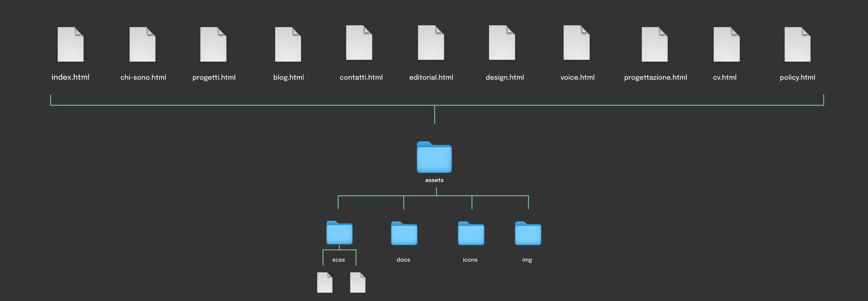Select the "editorial.html" label
The image size is (868, 301).
(x=431, y=77)
